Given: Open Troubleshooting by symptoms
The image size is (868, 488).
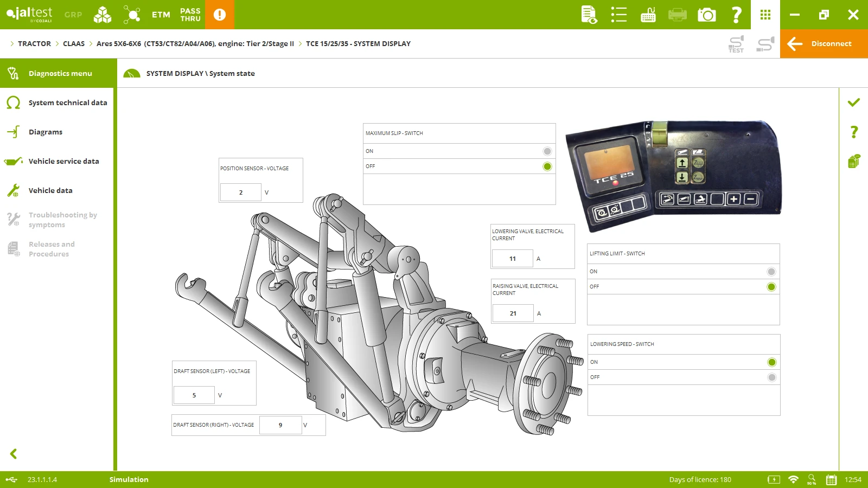Looking at the screenshot, I should pos(57,220).
